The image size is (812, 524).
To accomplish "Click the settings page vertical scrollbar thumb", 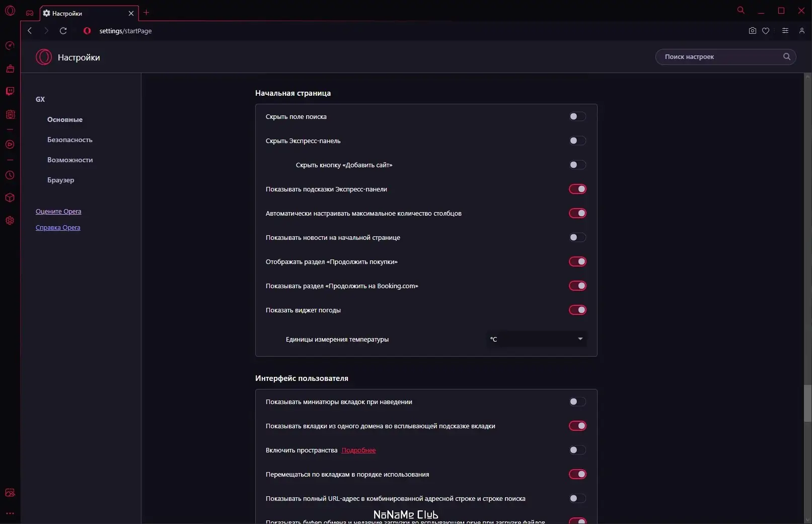I will [x=807, y=403].
